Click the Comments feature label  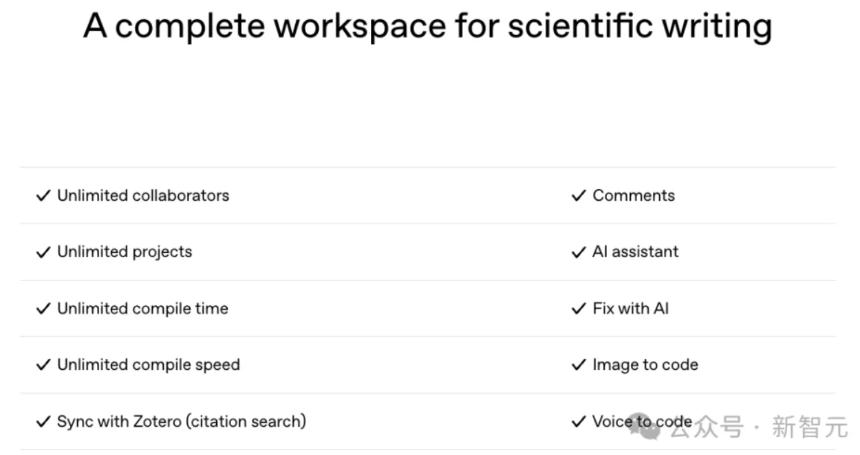[x=633, y=196]
